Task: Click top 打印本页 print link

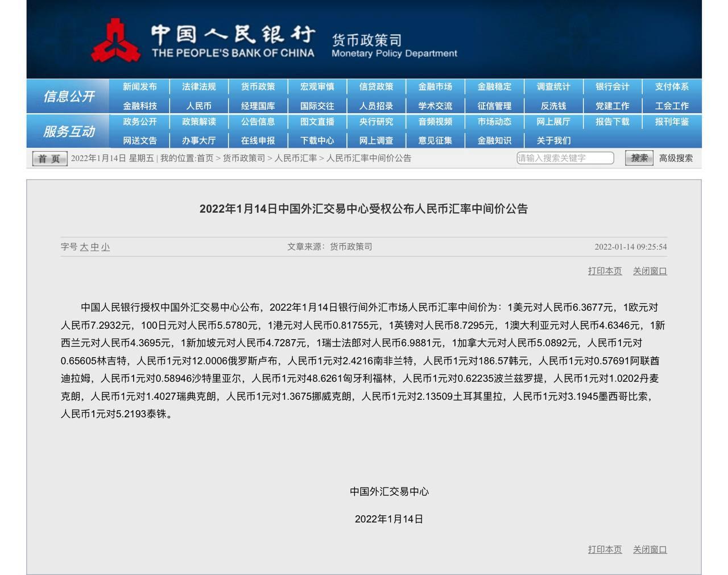Action: 605,271
